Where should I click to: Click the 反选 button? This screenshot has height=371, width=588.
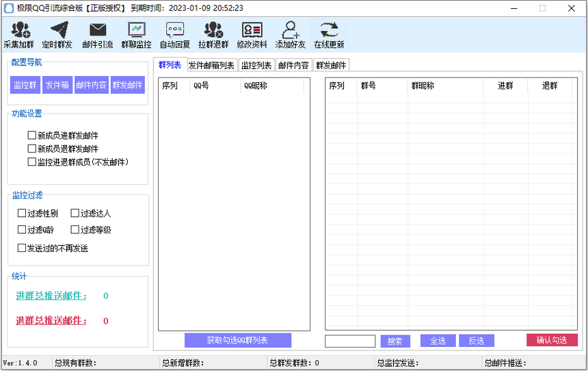[x=477, y=341]
